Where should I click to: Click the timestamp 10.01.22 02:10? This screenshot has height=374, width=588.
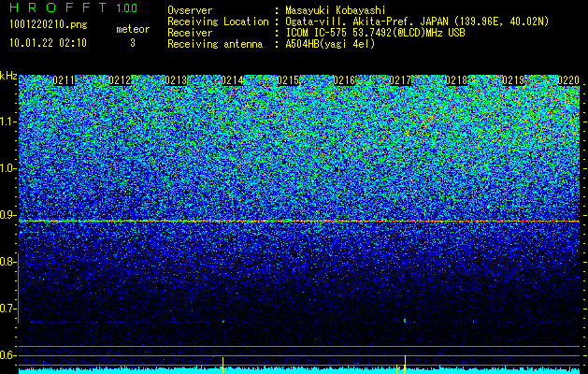click(48, 43)
